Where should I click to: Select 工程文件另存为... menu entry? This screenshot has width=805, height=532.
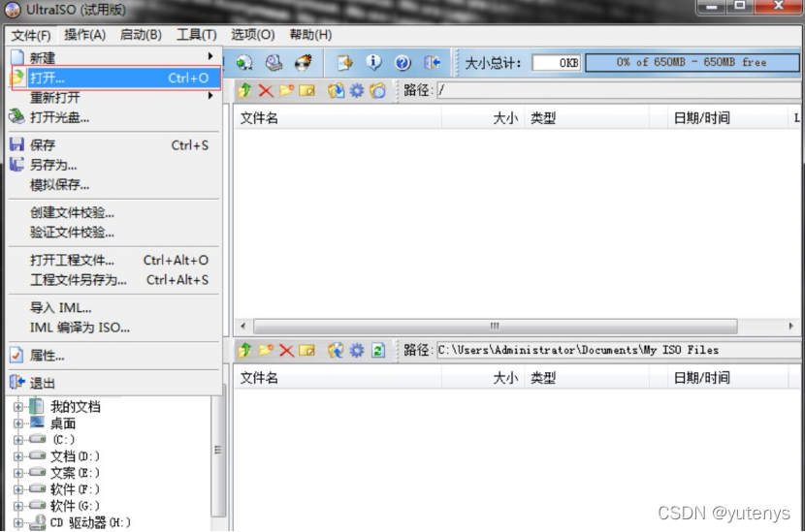point(114,280)
